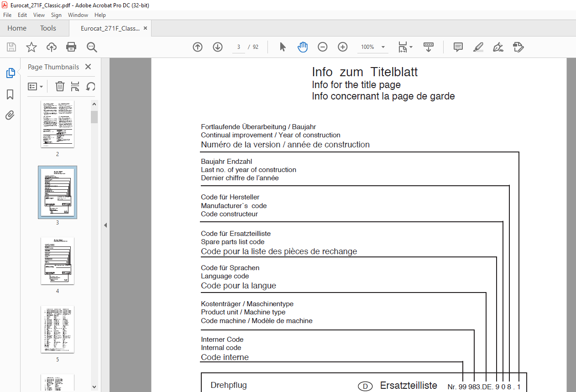Open the fit page options icon
Screen dimensions: 576x392
(403, 47)
